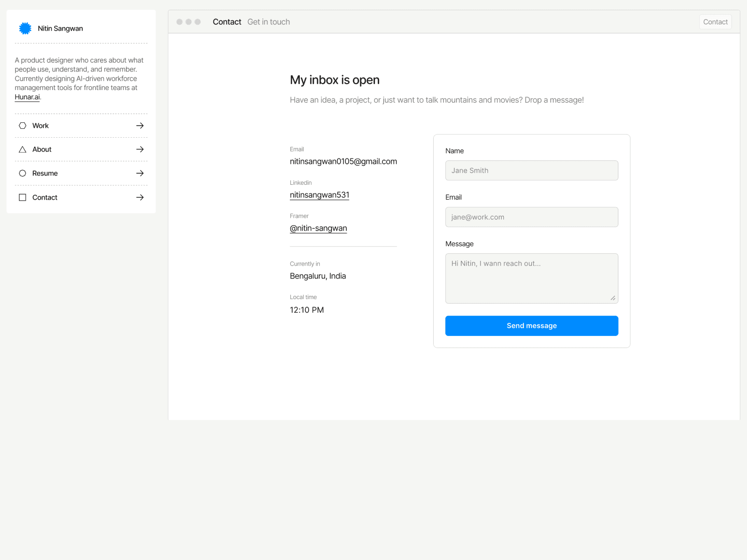Click the Message box resize handle
Viewport: 747px width, 560px height.
[x=613, y=298]
